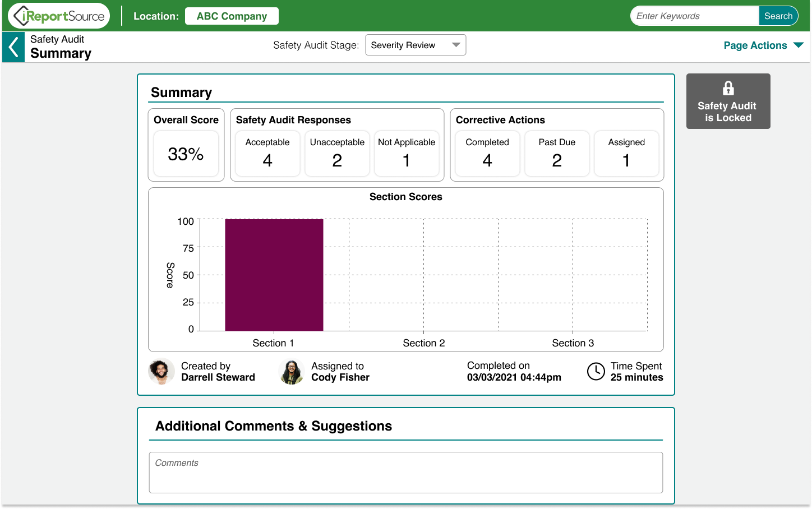Click the 33% overall score value
This screenshot has height=509, width=812.
[x=186, y=154]
